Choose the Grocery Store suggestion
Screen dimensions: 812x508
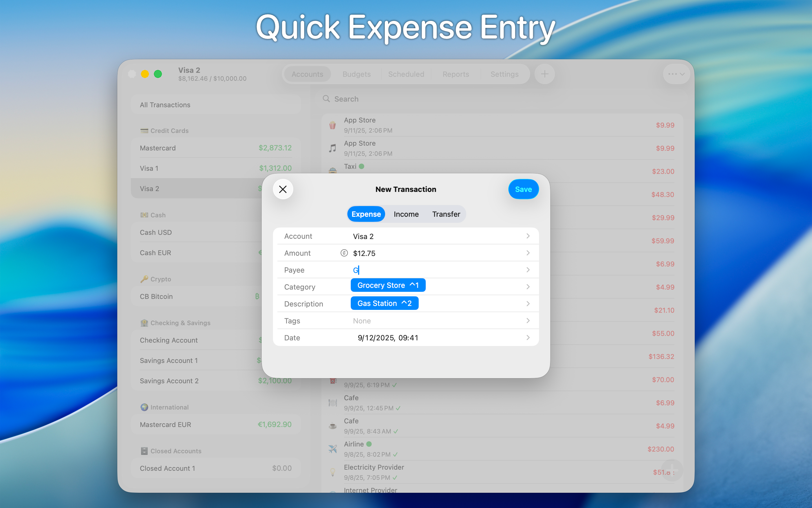point(388,285)
